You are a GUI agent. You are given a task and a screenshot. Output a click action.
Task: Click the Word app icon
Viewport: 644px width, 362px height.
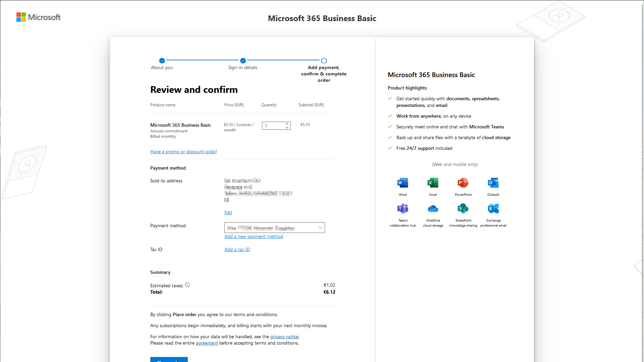(x=403, y=183)
